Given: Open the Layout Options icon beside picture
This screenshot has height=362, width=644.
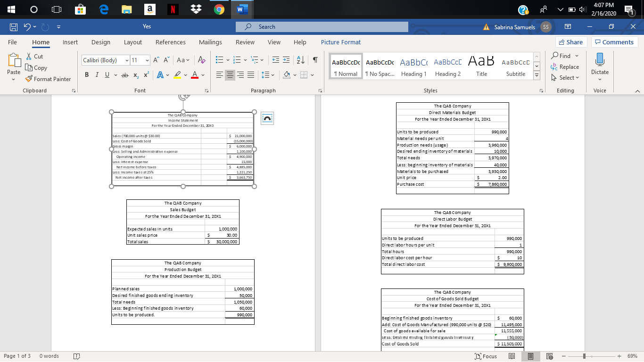Looking at the screenshot, I should coord(267,119).
